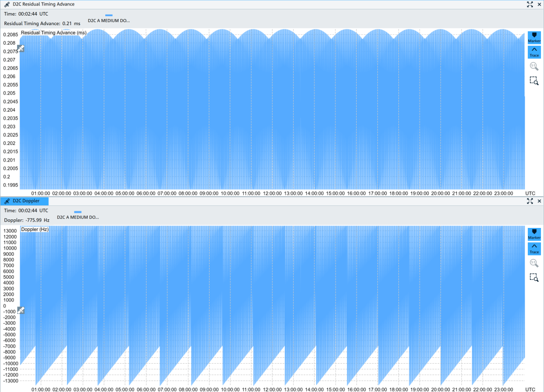Activate area zoom tool in Timing Advance panel
The image size is (544, 392).
pyautogui.click(x=534, y=81)
